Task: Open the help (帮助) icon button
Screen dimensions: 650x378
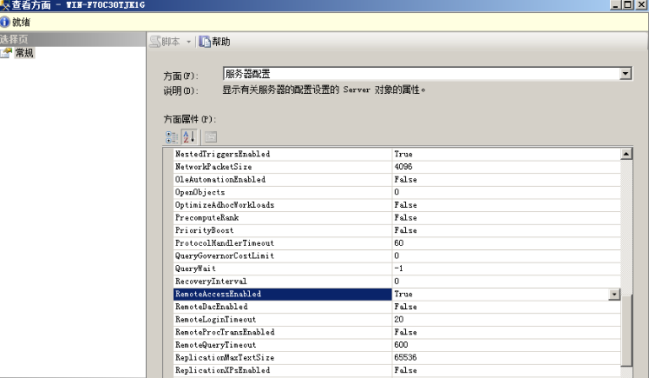Action: 205,41
